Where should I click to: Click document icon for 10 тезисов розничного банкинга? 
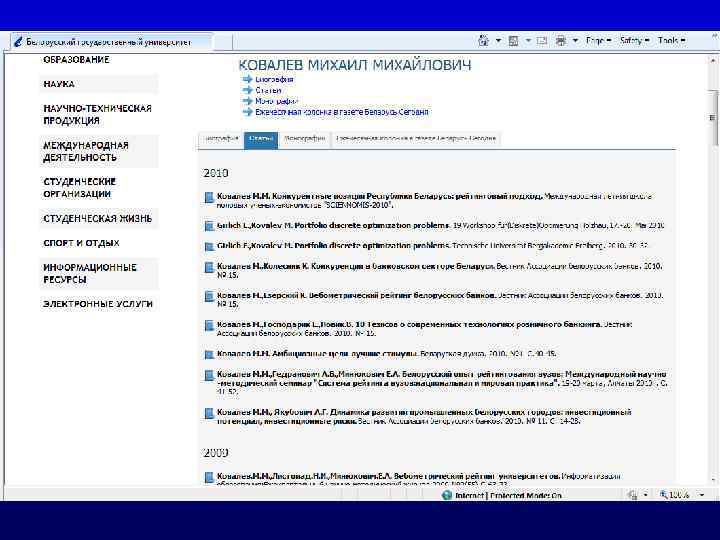tap(209, 326)
